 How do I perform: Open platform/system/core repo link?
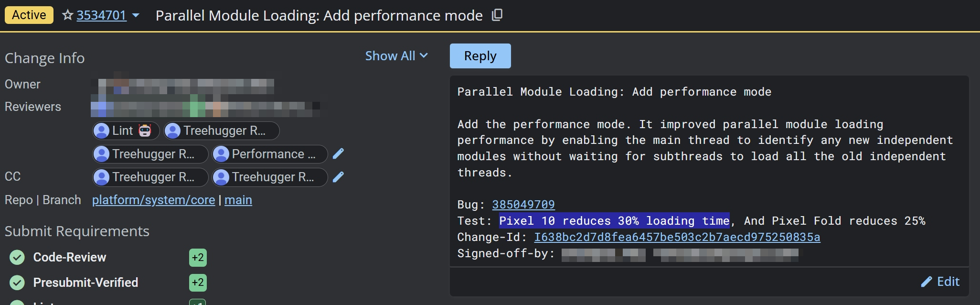click(x=153, y=200)
